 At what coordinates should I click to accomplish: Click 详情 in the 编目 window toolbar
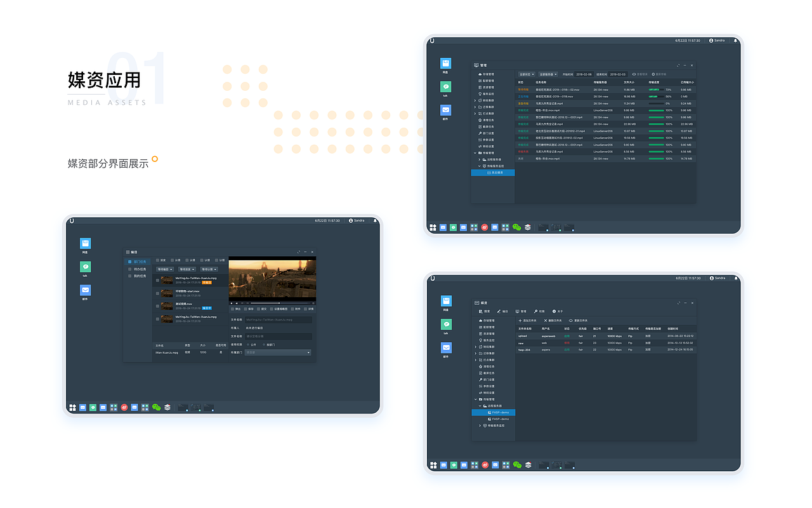coord(309,309)
